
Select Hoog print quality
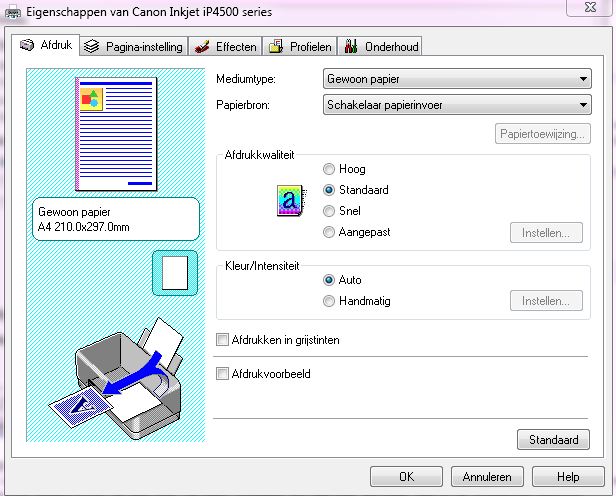pyautogui.click(x=344, y=169)
